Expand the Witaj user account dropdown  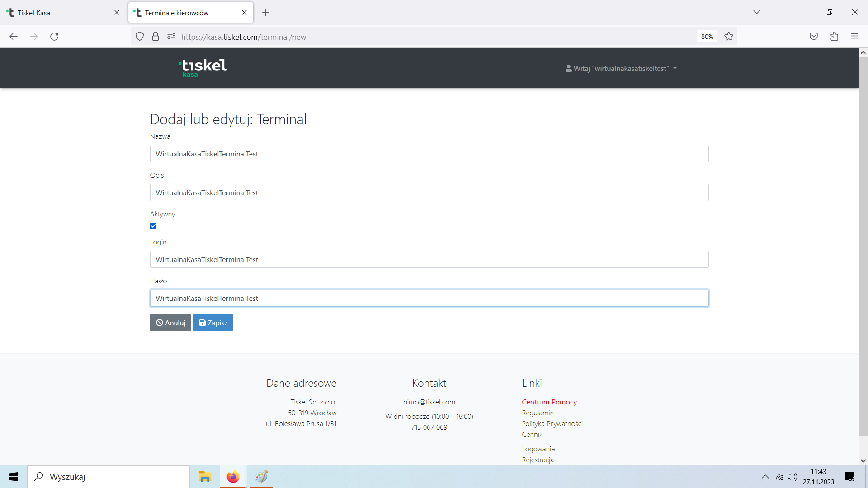click(621, 69)
